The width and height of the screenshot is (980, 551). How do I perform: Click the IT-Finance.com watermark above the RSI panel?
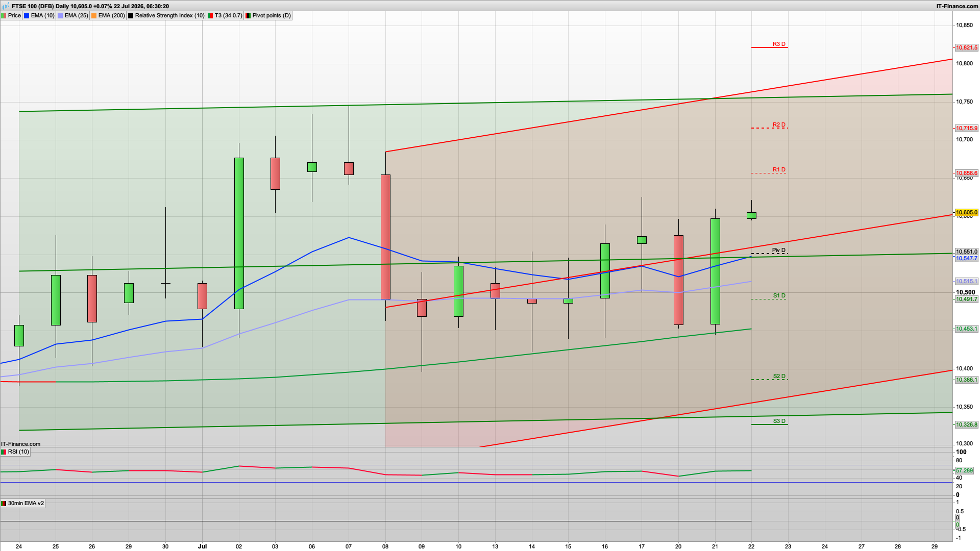coord(20,444)
